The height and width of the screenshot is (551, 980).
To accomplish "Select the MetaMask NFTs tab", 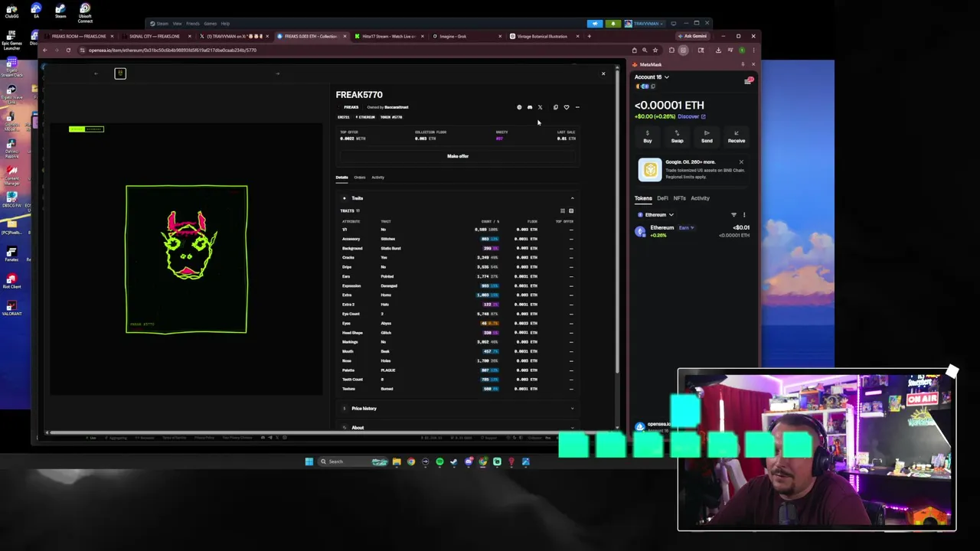I will click(679, 198).
